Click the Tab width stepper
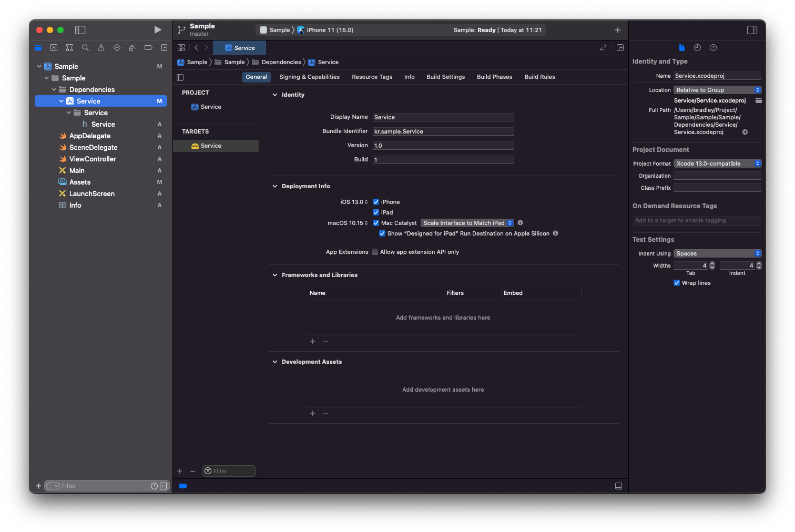This screenshot has width=795, height=532. [712, 265]
